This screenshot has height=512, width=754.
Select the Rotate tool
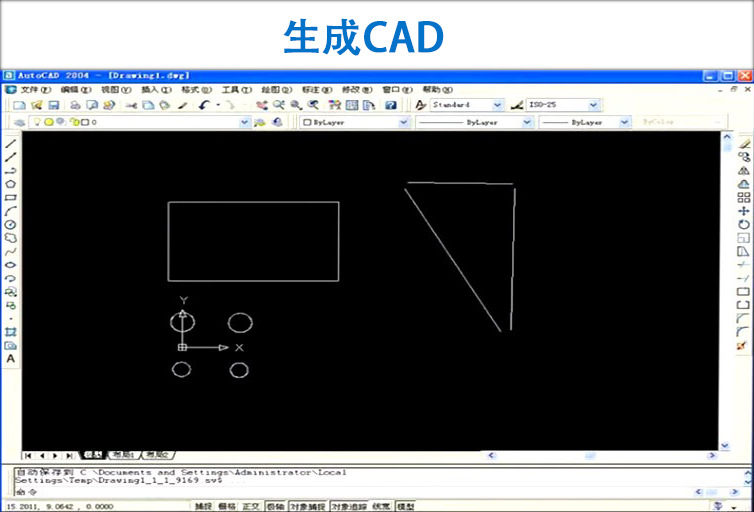[744, 225]
